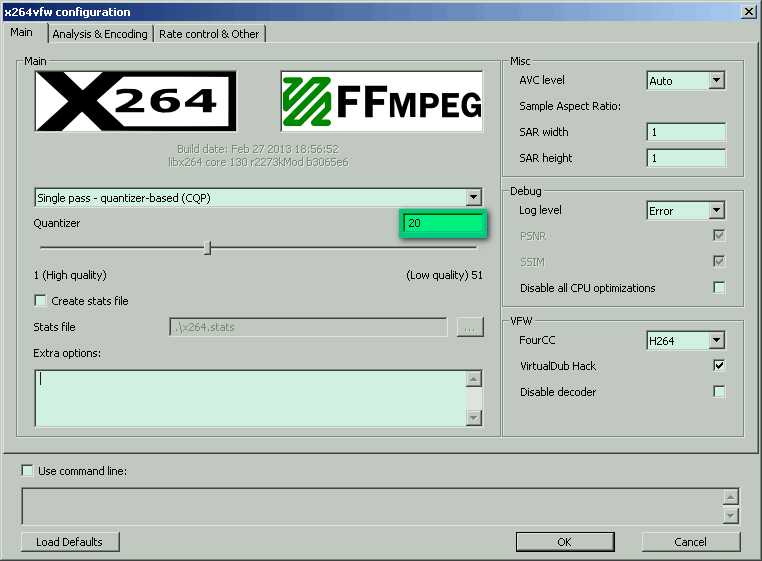The image size is (762, 561).
Task: Click the Quantizer value field
Action: point(443,223)
